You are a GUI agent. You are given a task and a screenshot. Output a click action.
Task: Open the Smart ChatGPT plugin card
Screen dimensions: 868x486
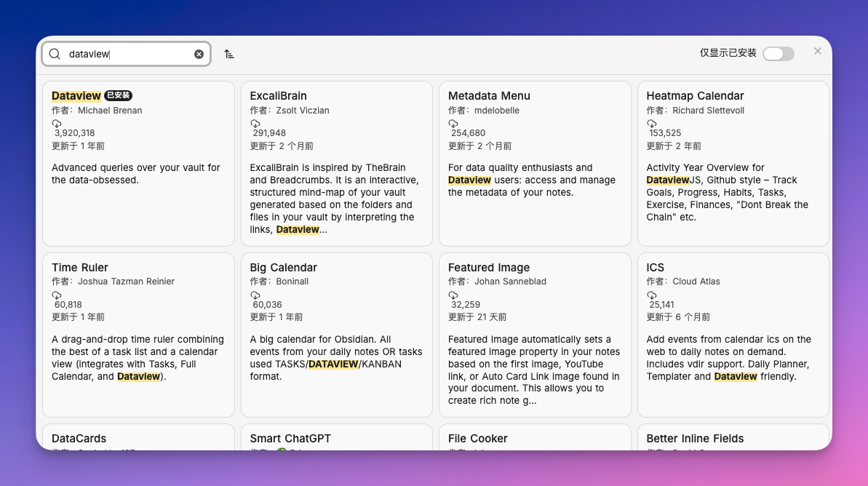336,439
